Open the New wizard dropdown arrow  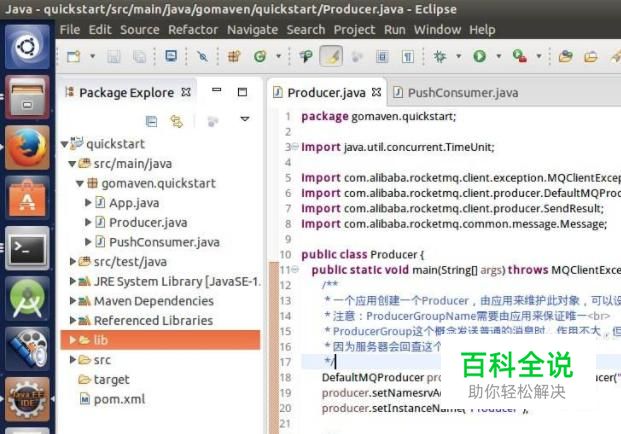click(x=93, y=56)
